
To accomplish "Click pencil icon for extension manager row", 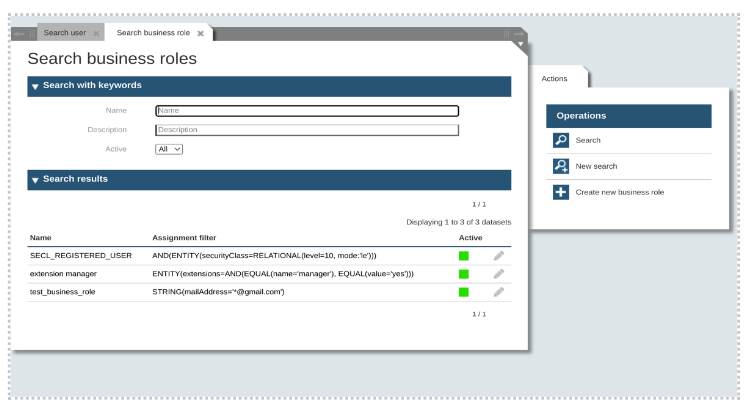I will click(x=499, y=273).
